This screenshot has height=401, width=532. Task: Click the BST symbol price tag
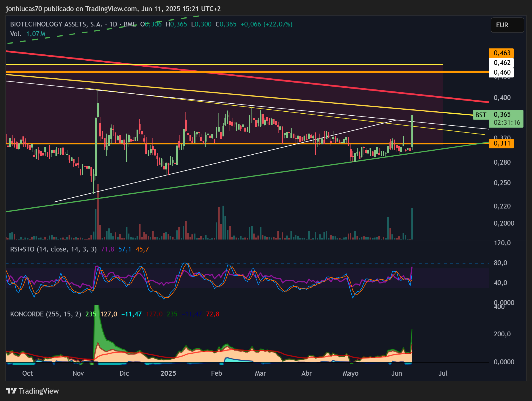click(481, 115)
